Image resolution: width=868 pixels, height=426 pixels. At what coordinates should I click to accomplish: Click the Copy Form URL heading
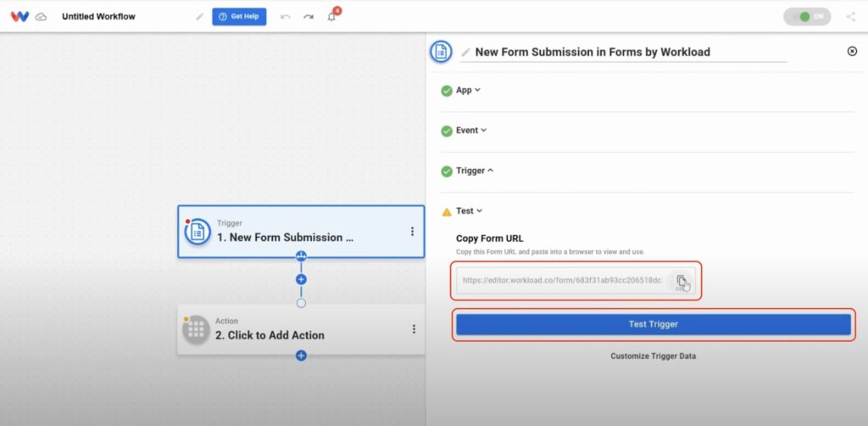(490, 238)
